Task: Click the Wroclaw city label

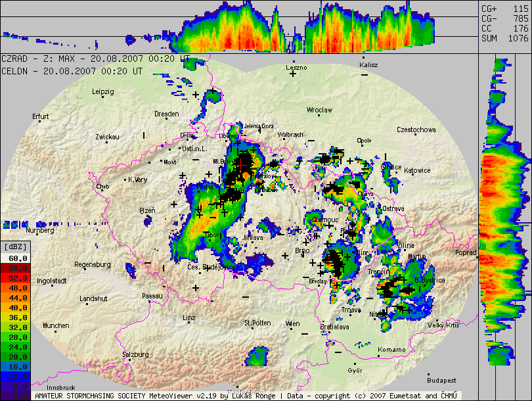Action: tap(319, 110)
